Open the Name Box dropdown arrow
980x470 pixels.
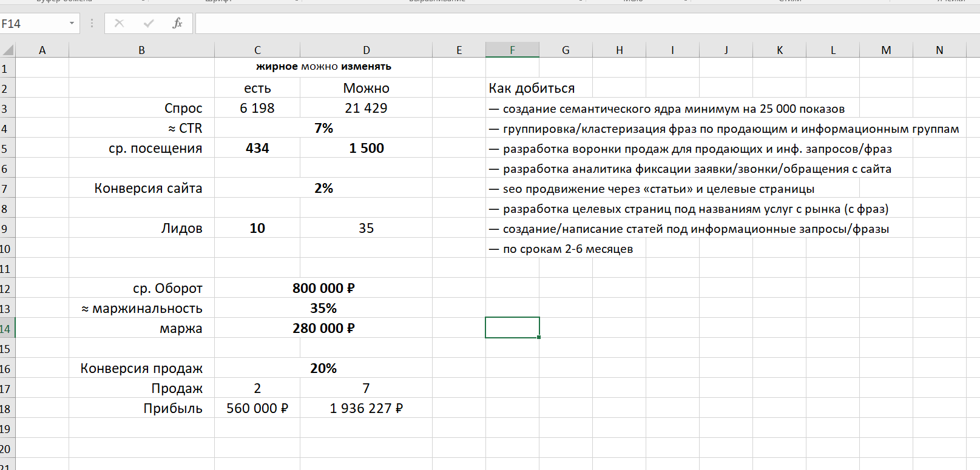coord(72,23)
